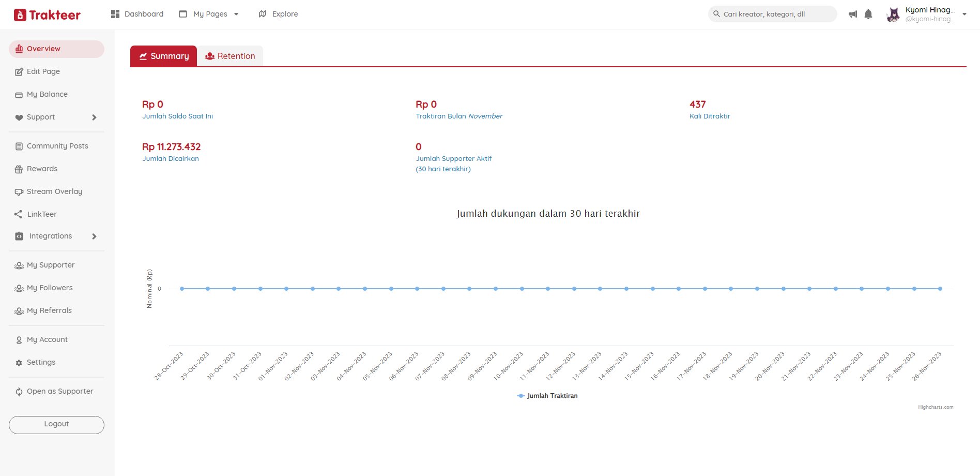
Task: Click the Explore map icon
Action: tap(263, 14)
